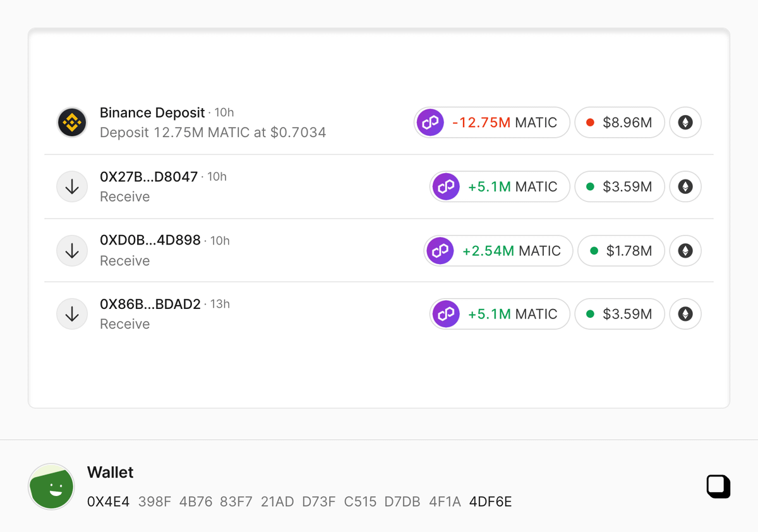Image resolution: width=758 pixels, height=532 pixels.
Task: Click Polygon icon beside +2.54M MATIC
Action: [440, 251]
